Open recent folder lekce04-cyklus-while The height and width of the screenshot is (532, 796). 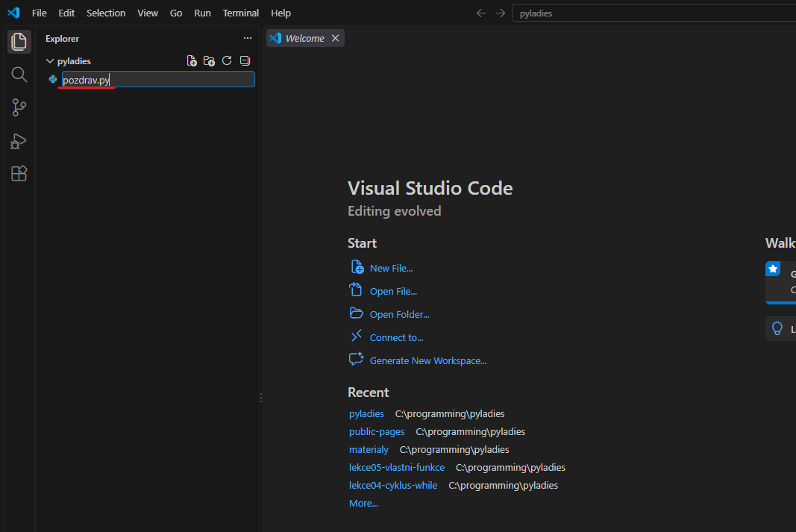tap(393, 485)
